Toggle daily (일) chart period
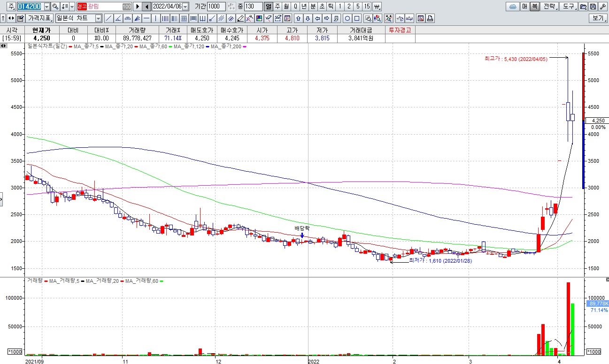This screenshot has width=609, height=364. point(269,7)
